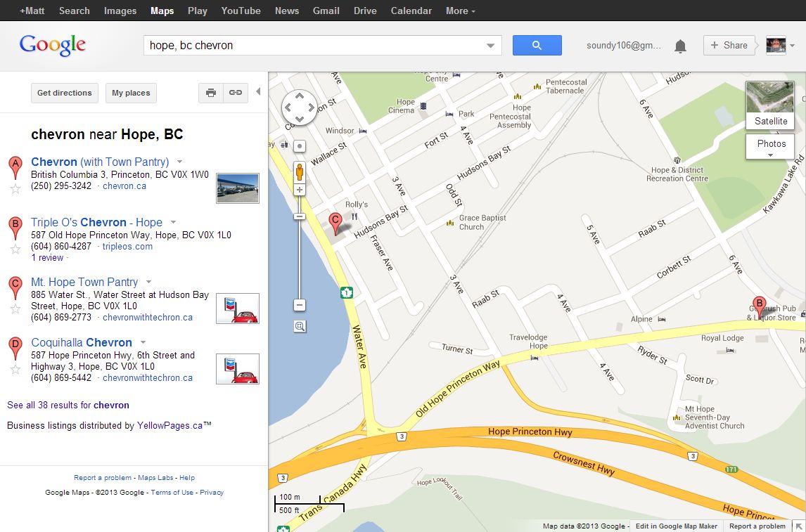
Task: Click Travelodge Hope lodging icon
Action: point(534,358)
